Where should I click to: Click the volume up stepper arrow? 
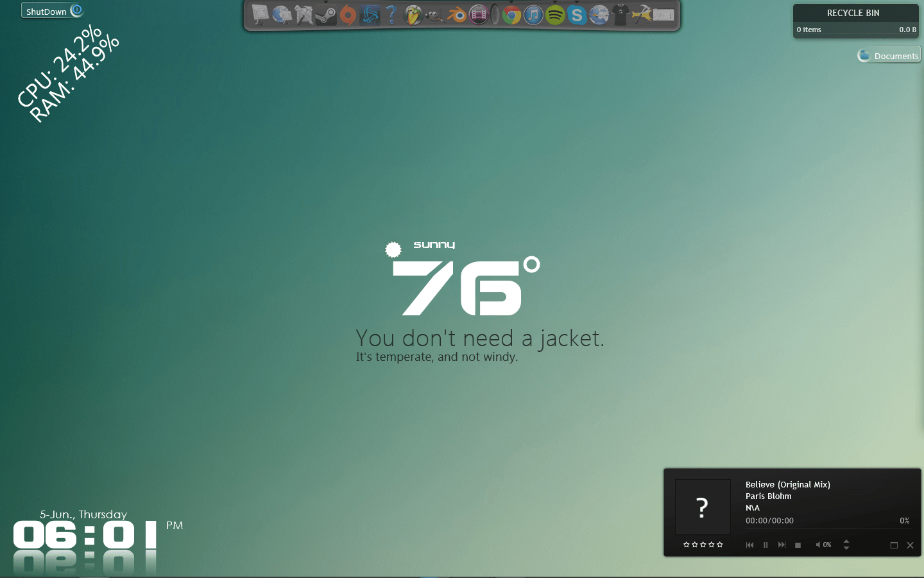pos(846,541)
